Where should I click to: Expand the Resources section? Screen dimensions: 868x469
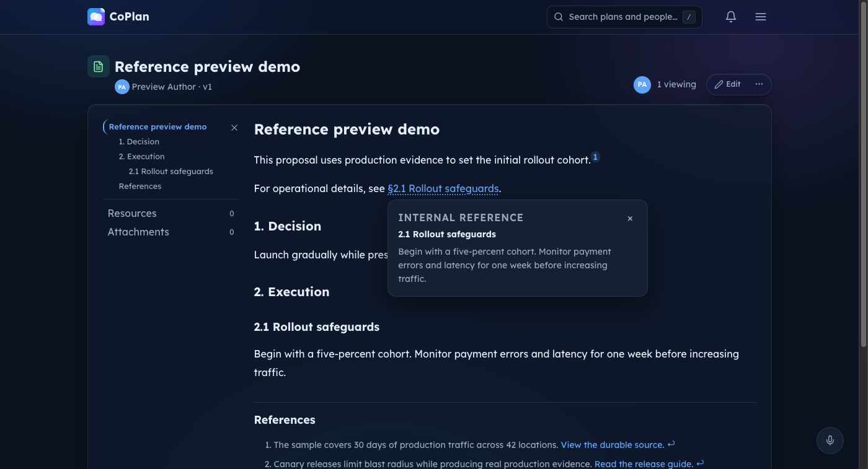170,213
